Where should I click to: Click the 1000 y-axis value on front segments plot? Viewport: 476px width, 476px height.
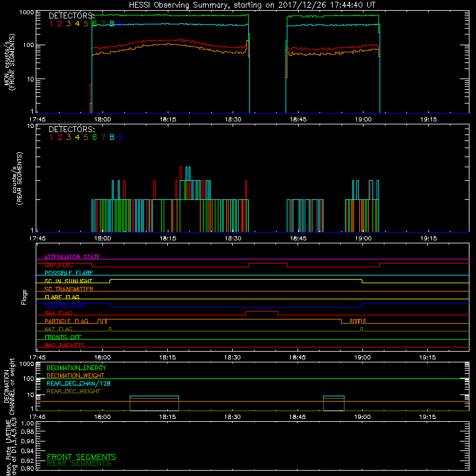(27, 12)
